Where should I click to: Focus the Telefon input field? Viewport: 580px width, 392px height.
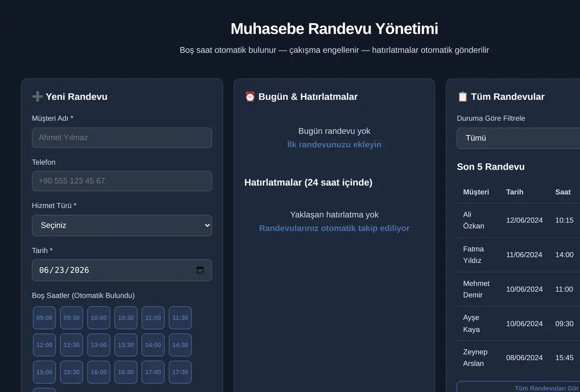(x=122, y=181)
